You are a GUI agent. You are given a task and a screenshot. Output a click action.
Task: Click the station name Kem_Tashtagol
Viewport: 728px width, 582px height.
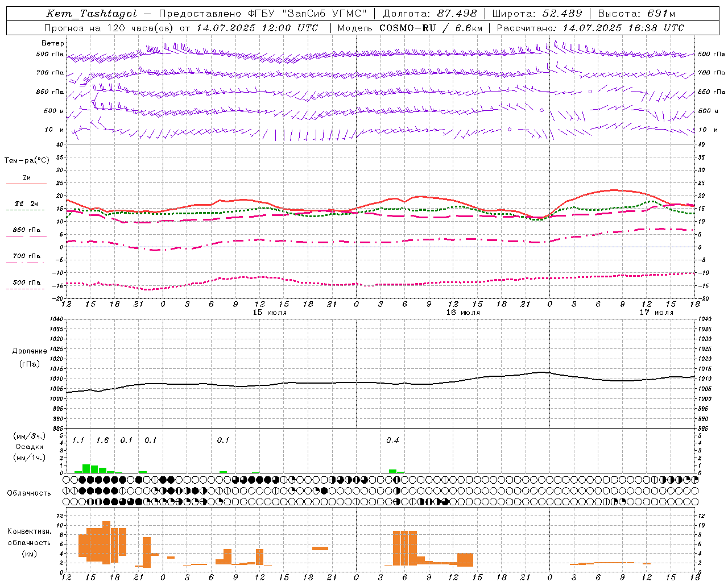pyautogui.click(x=92, y=14)
